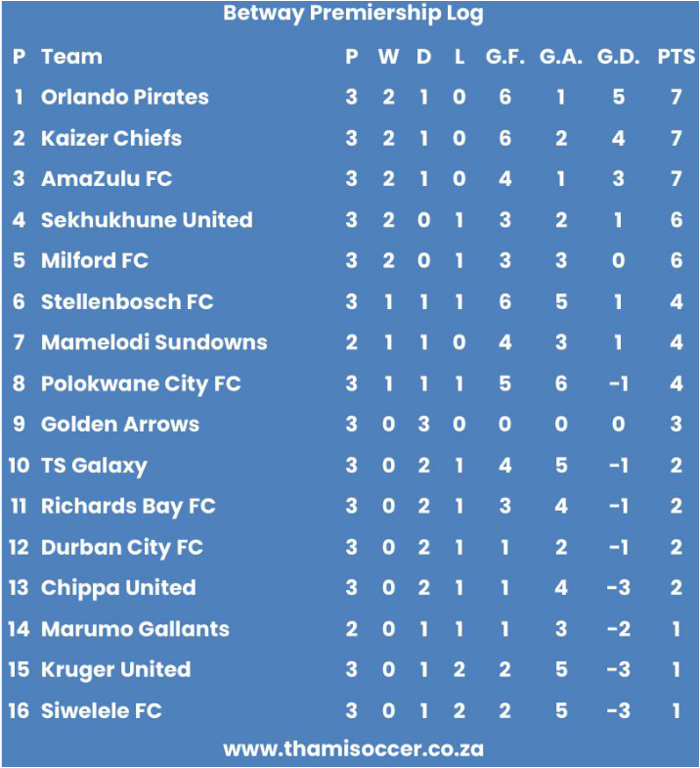Click the Marumo Gallants team name
Image resolution: width=700 pixels, height=768 pixels.
[x=135, y=629]
